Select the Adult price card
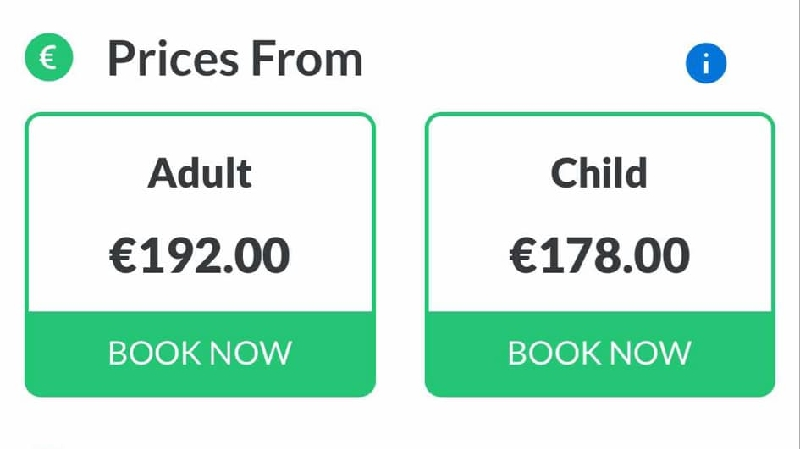800x449 pixels. pos(200,255)
